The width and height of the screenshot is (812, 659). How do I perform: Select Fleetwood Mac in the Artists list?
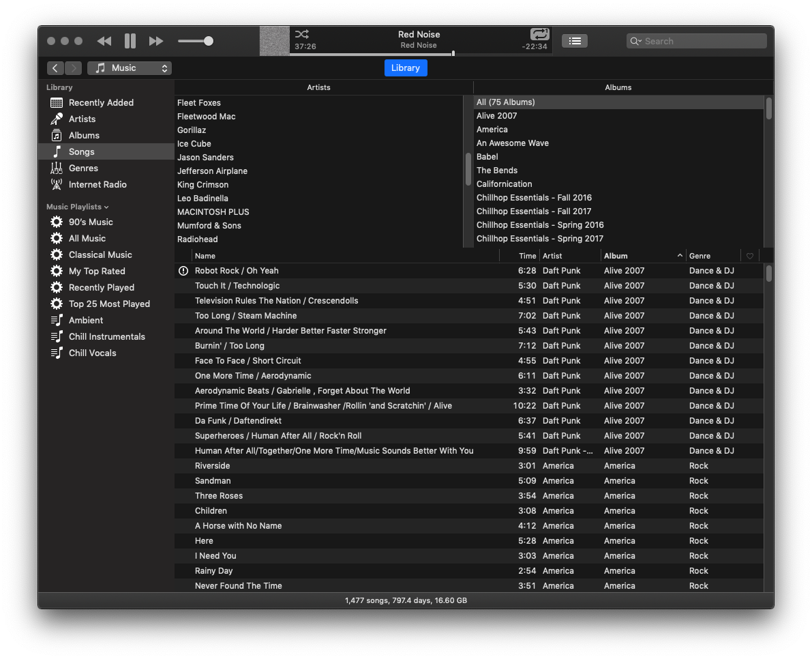318,117
